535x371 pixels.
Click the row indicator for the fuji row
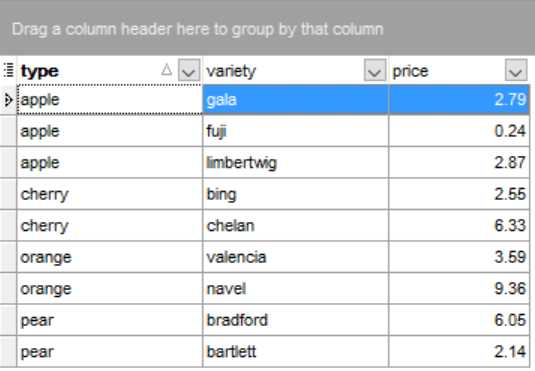pos(8,131)
